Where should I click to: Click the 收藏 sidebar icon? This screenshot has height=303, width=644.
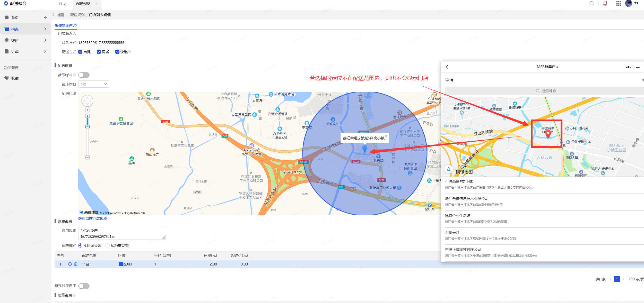click(x=7, y=78)
